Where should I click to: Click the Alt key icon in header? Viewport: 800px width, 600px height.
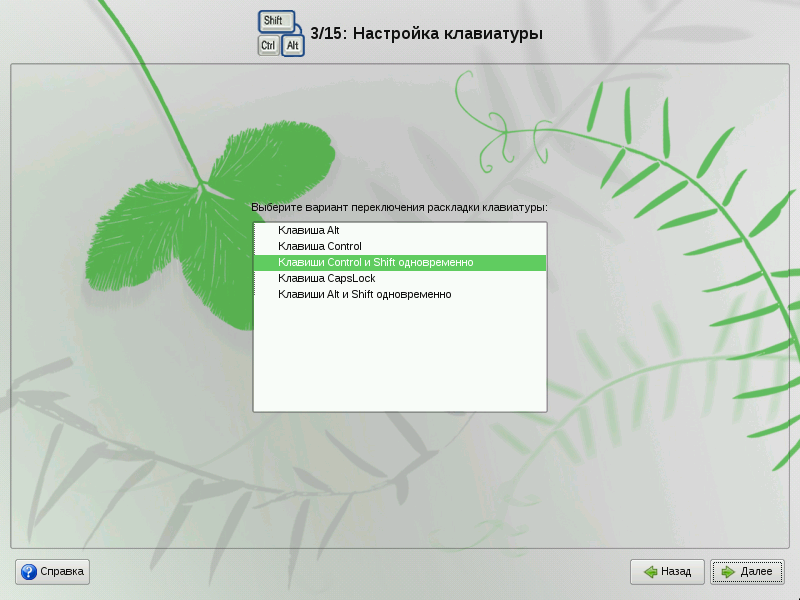point(294,45)
